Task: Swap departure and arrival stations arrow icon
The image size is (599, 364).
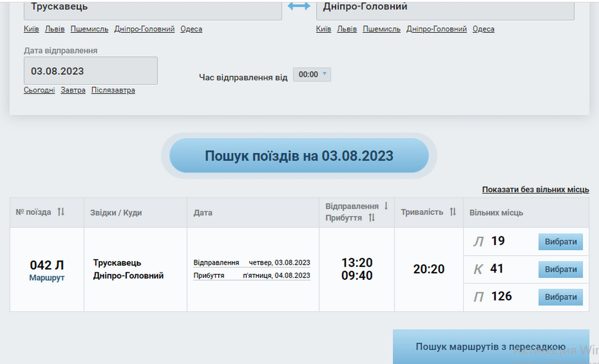Action: click(299, 7)
